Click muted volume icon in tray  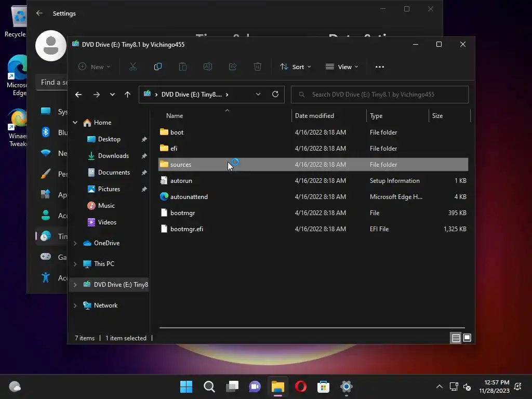467,387
